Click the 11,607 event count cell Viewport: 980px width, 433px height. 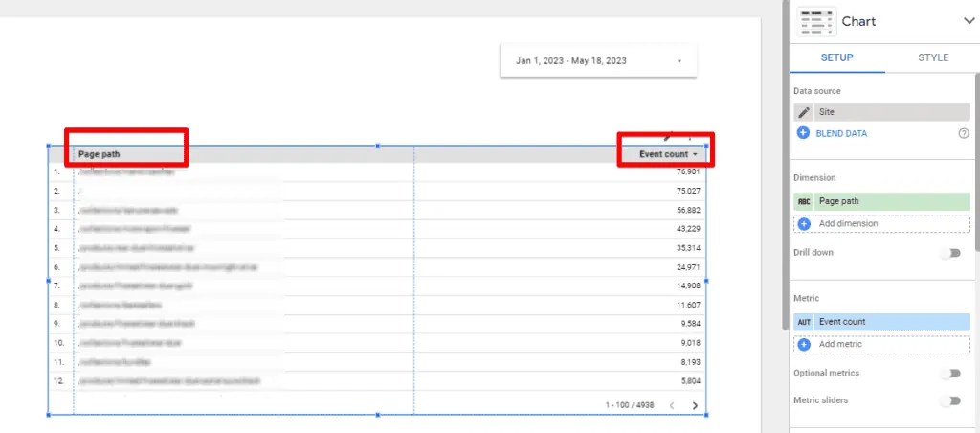pyautogui.click(x=688, y=306)
